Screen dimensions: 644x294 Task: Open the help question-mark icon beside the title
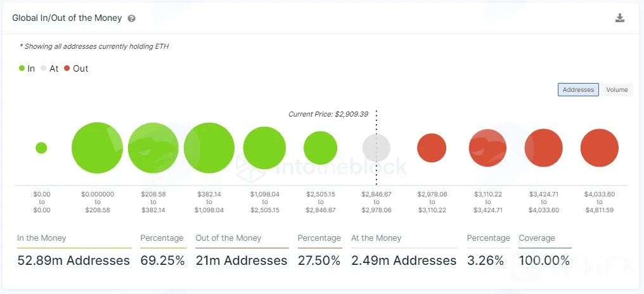(x=131, y=18)
